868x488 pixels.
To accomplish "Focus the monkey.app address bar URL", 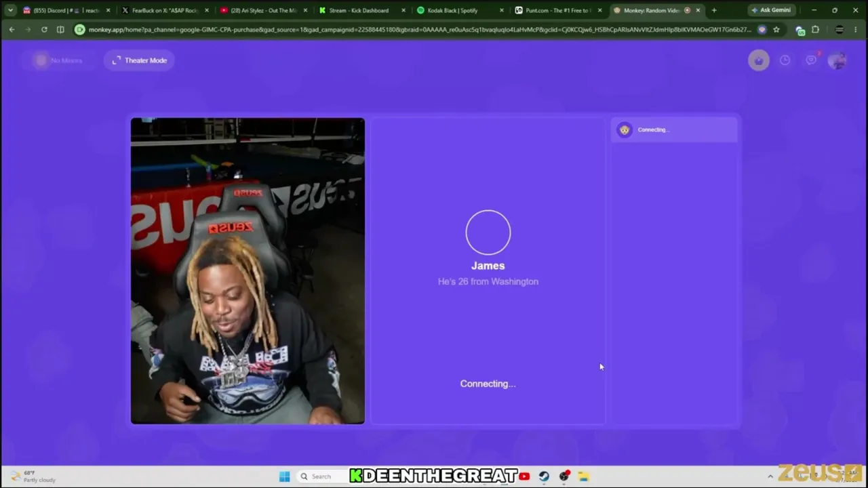I will 419,30.
